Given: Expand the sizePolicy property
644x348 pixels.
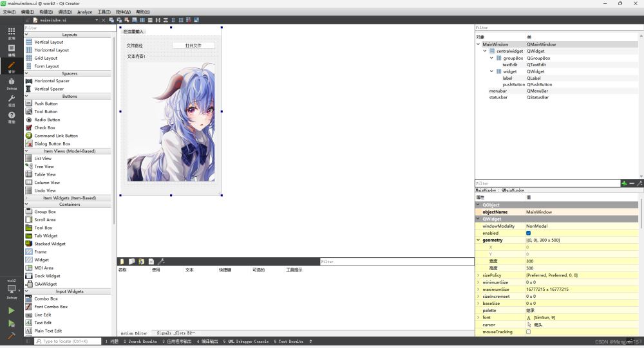Looking at the screenshot, I should (x=478, y=275).
